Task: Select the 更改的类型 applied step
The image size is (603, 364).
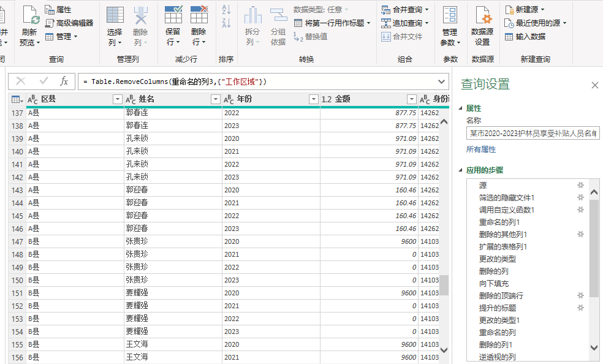Action: (x=497, y=259)
